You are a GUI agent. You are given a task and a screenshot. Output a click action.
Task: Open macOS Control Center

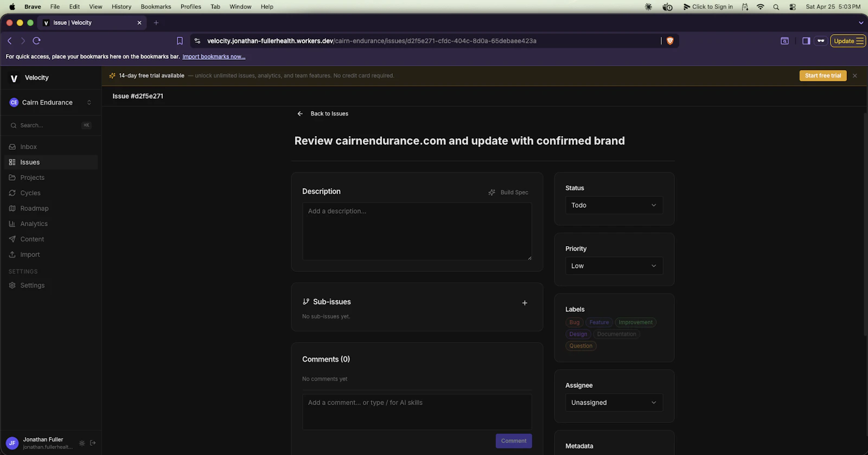click(x=793, y=7)
